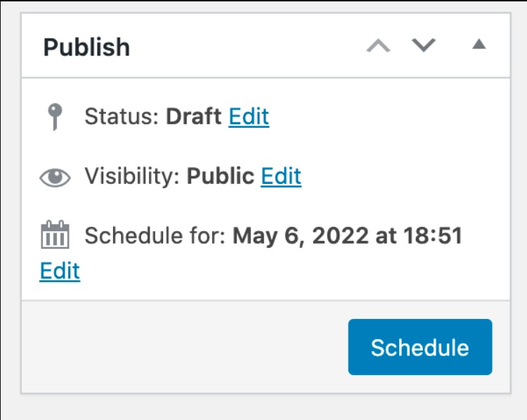
Task: Click the Visibility: label text
Action: 133,176
